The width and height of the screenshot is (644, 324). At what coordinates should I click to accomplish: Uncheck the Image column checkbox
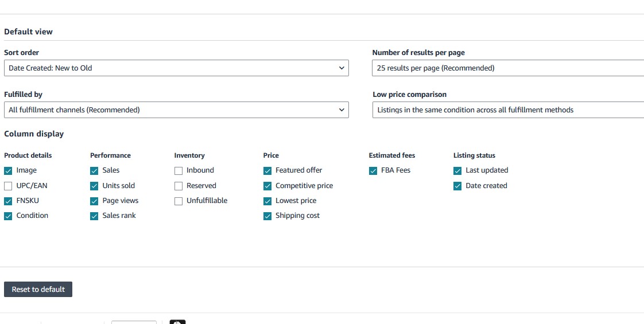click(8, 171)
